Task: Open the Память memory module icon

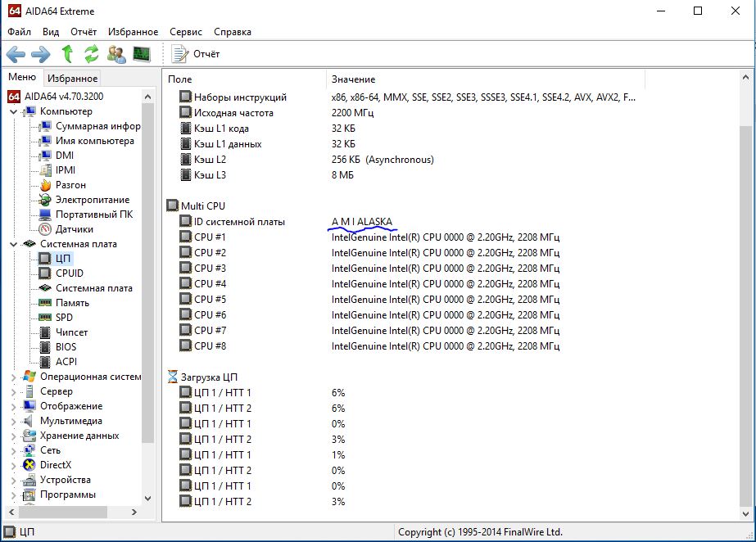Action: coord(45,303)
